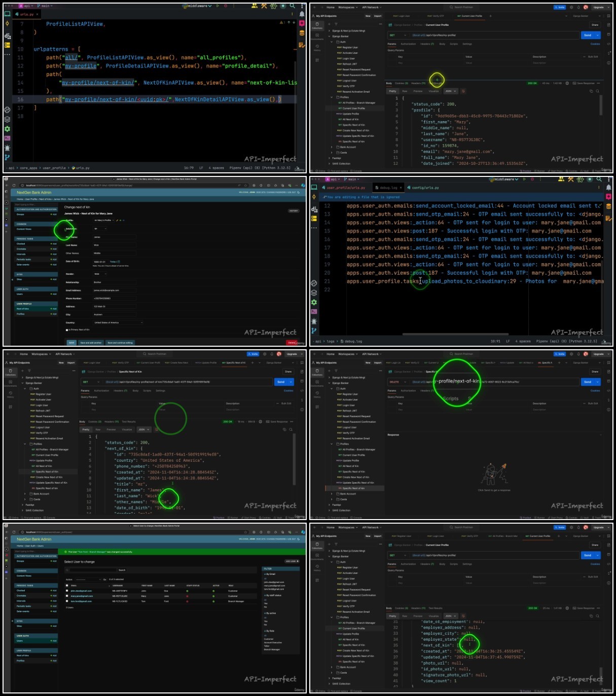Open Action dropdown on Select User page
Viewport: 616px width, 696px height.
(89, 579)
